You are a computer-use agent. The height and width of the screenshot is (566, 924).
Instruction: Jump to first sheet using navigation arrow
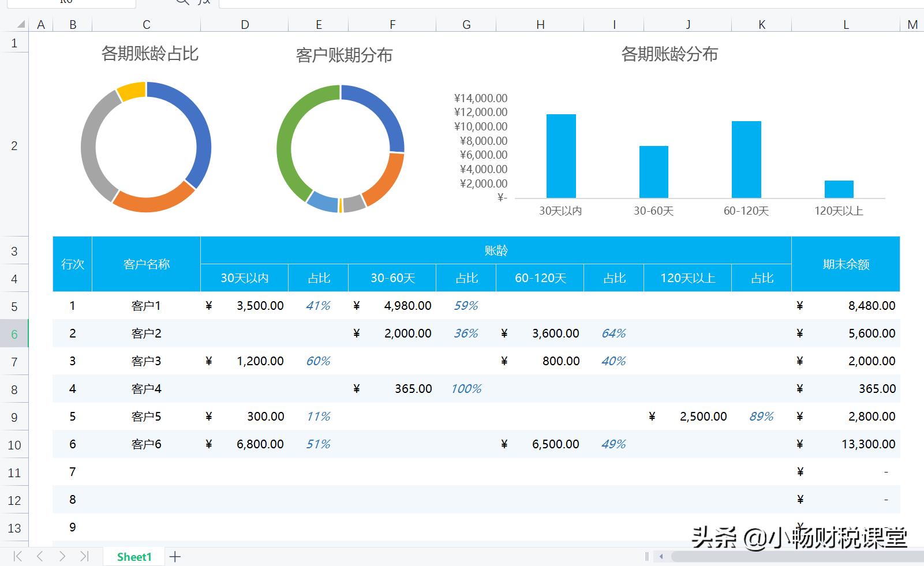[x=17, y=556]
